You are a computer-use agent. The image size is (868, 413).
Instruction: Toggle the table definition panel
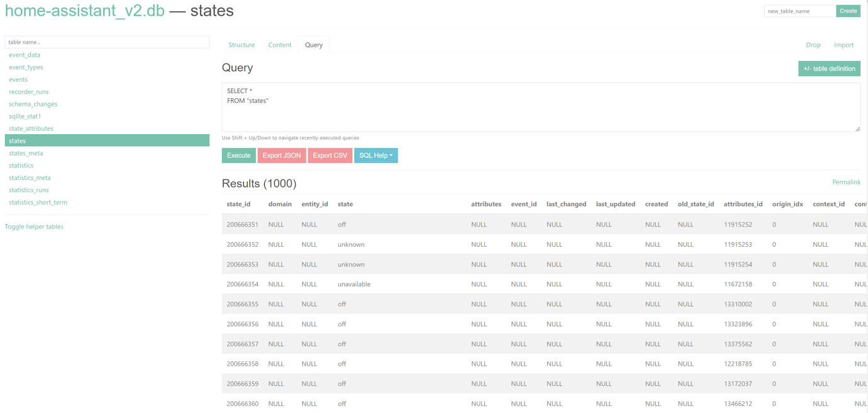[x=829, y=68]
